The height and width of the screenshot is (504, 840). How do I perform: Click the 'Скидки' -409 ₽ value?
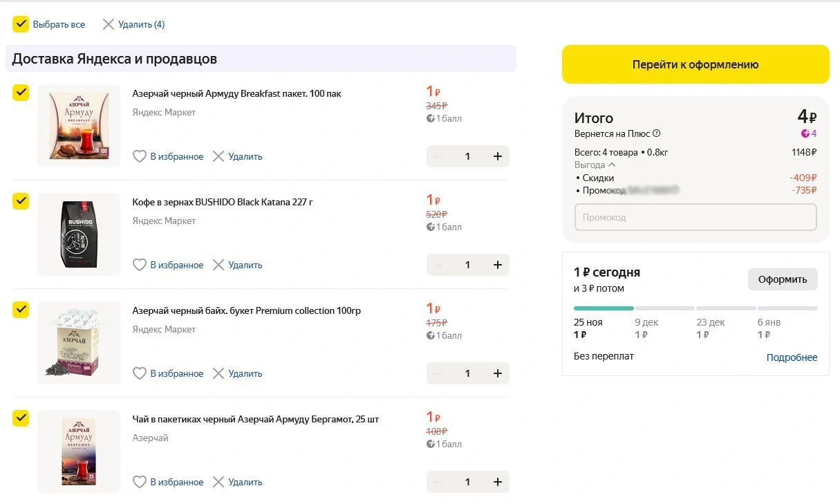pos(803,178)
